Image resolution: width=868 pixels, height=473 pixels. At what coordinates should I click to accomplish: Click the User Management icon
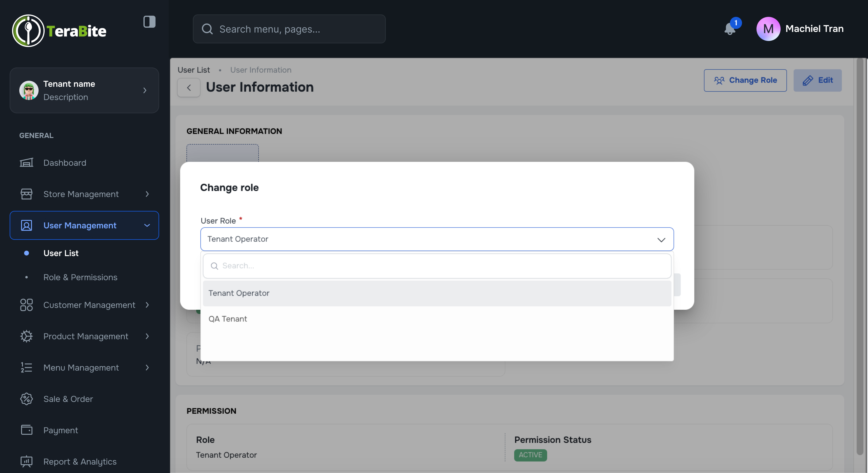(x=26, y=225)
